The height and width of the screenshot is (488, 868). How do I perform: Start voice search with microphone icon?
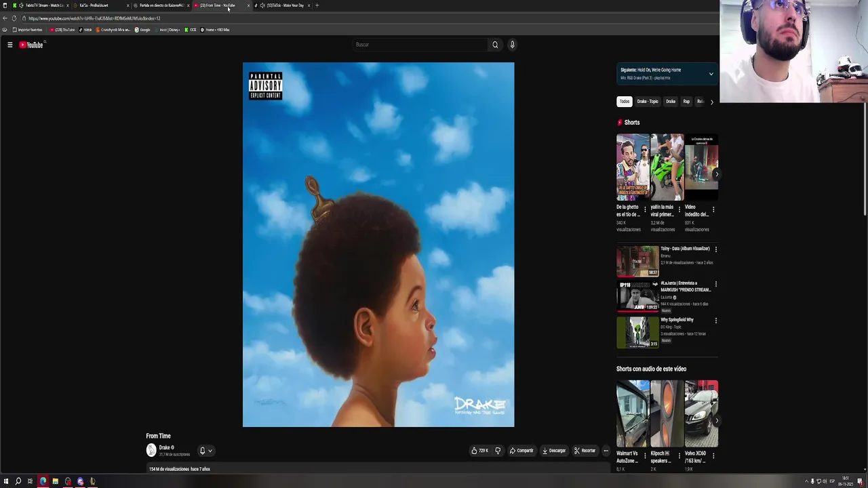(x=512, y=45)
